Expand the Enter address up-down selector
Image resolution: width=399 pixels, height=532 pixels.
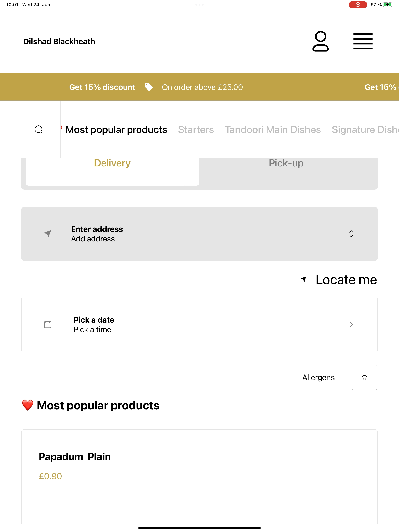(x=351, y=233)
